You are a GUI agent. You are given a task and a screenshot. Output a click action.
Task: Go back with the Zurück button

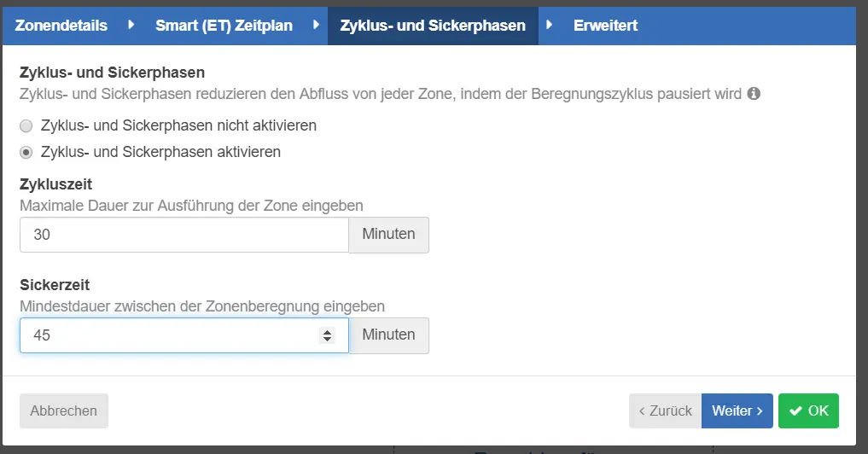(x=665, y=410)
